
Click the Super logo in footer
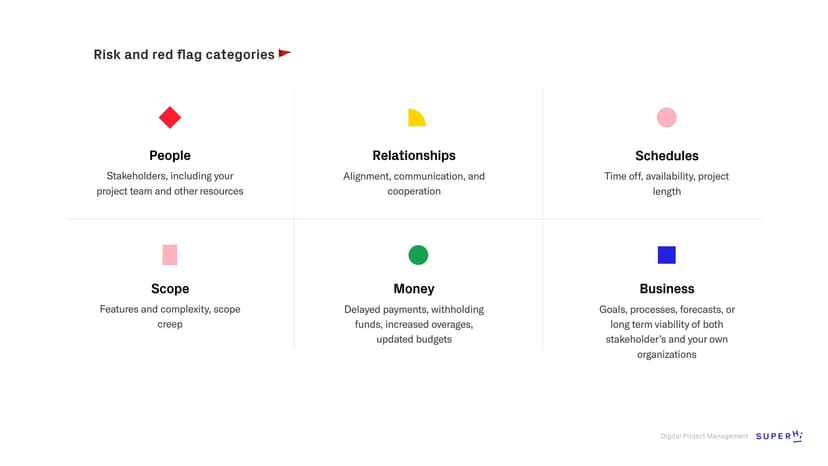779,436
